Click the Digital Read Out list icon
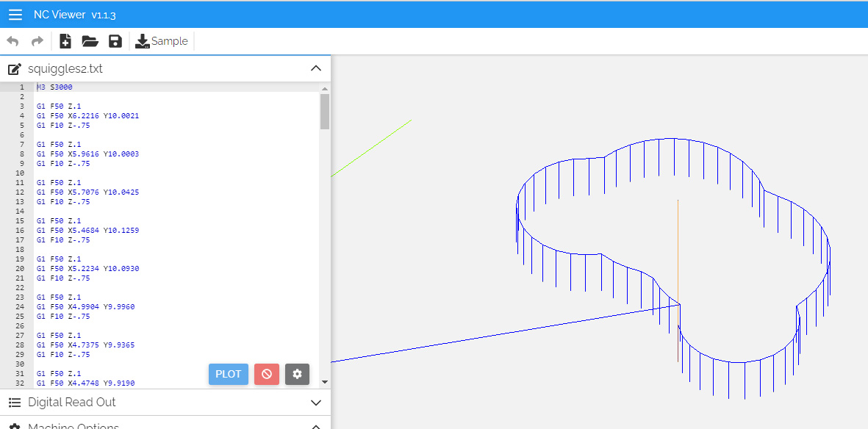 point(15,403)
